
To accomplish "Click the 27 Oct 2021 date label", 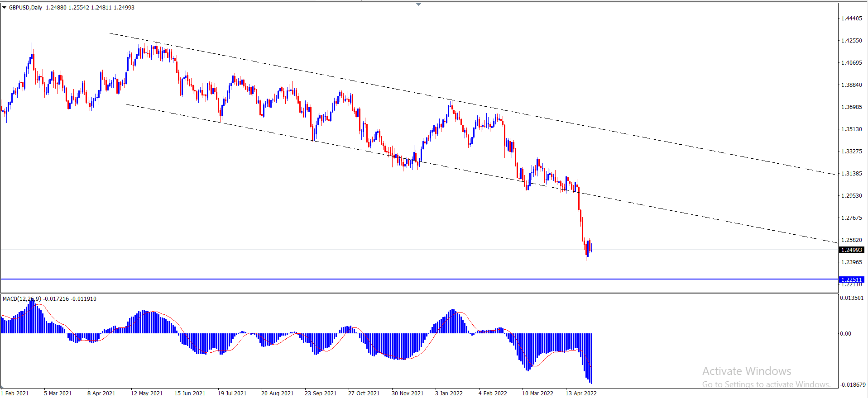I will tap(364, 393).
